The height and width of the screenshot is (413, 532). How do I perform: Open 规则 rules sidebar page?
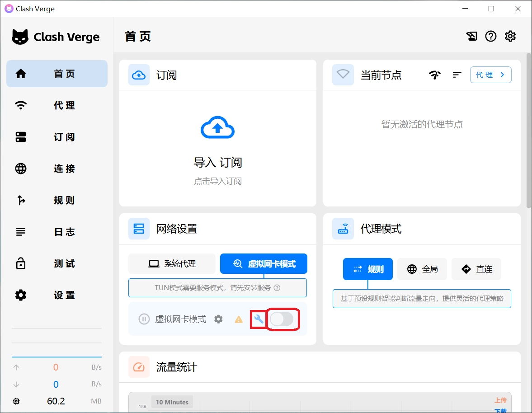56,200
